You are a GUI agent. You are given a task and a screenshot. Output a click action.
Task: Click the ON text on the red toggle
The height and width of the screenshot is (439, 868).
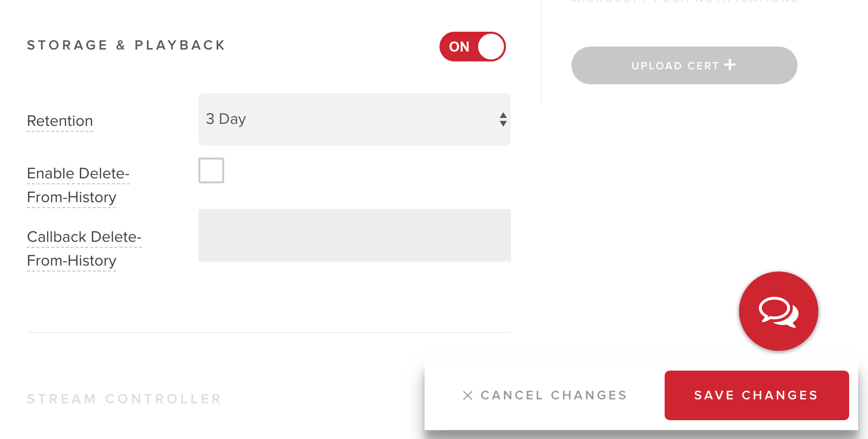click(x=459, y=47)
